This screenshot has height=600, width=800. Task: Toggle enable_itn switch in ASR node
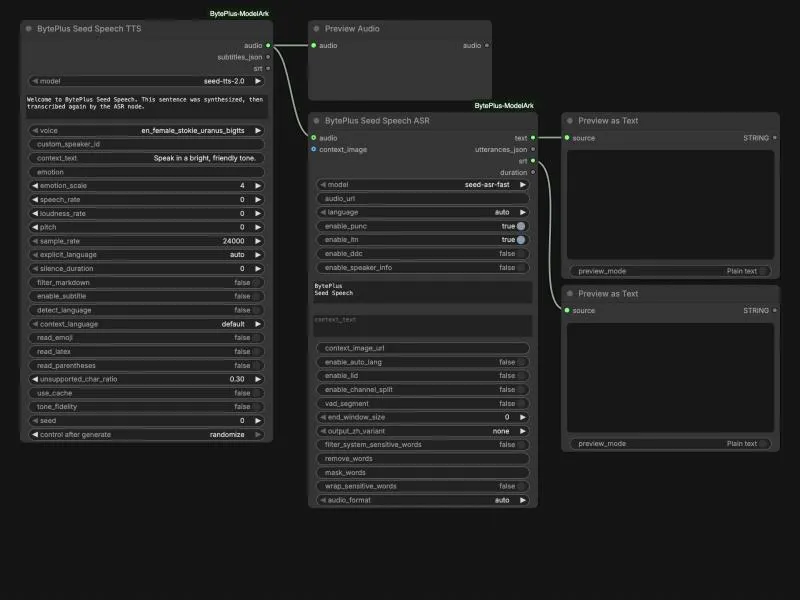click(521, 240)
